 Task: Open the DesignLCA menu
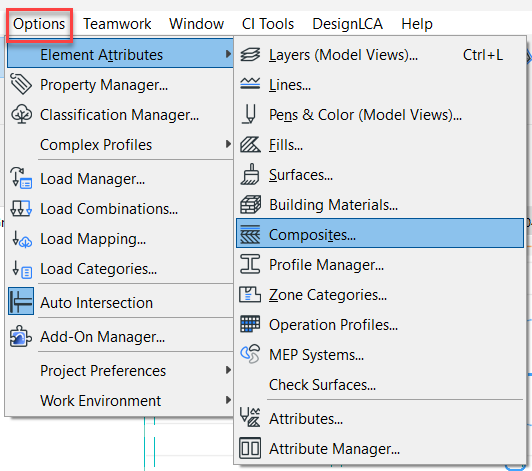coord(347,24)
